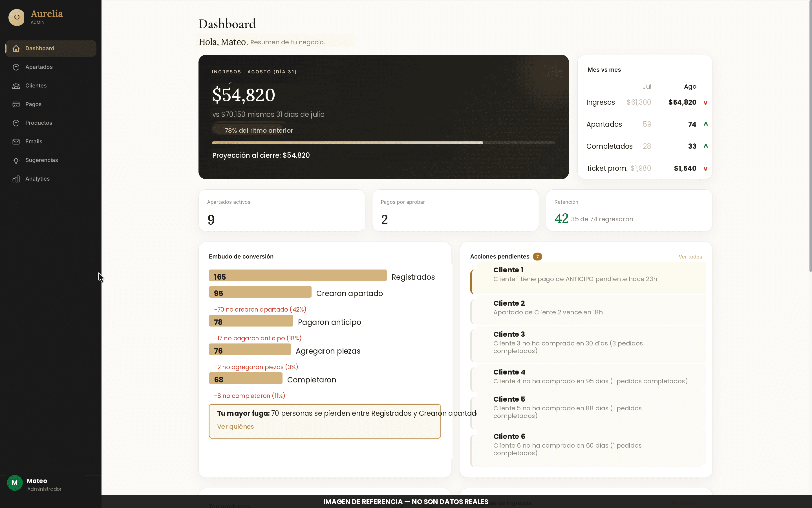This screenshot has height=508, width=812.
Task: Click the Retención card
Action: (x=629, y=210)
